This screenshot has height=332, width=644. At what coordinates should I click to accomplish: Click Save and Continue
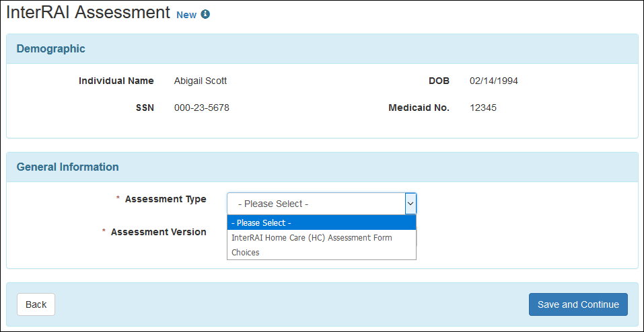(578, 304)
